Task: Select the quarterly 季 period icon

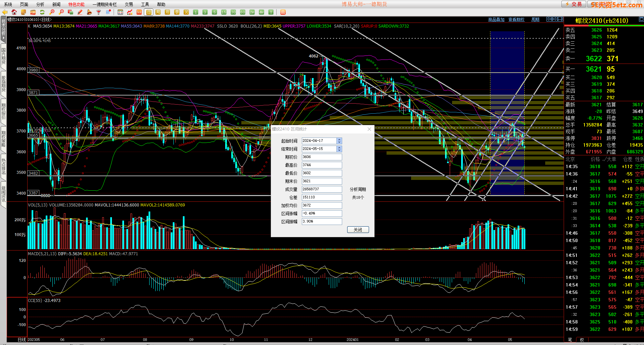Action: coord(177,12)
